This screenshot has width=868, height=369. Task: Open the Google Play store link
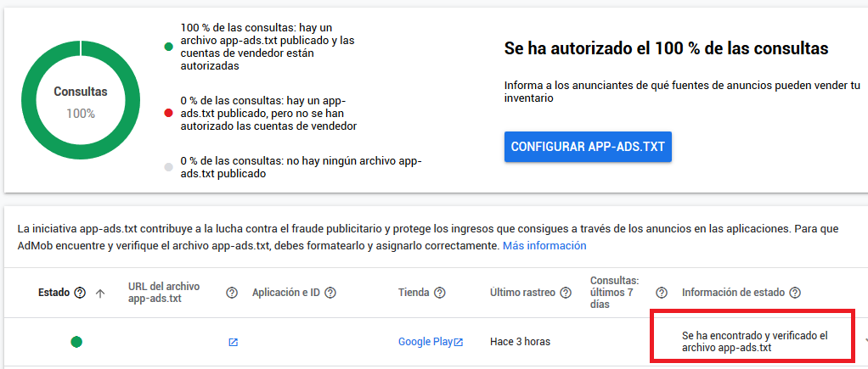[430, 342]
